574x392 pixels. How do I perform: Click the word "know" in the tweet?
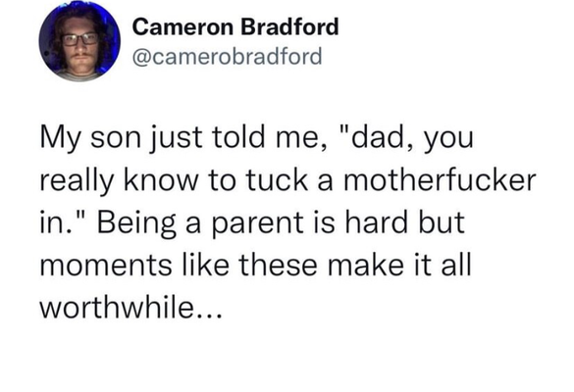click(161, 180)
